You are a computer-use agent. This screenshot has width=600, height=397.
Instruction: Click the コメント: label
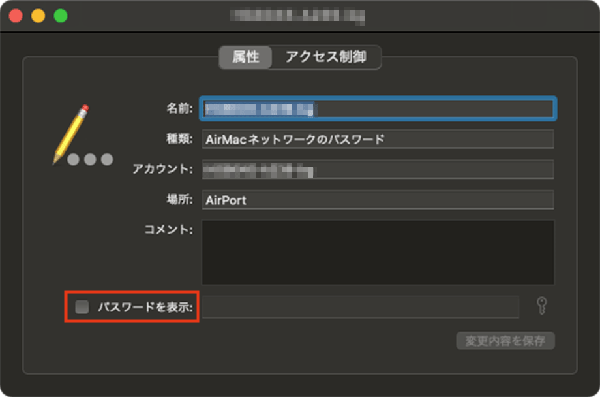168,230
